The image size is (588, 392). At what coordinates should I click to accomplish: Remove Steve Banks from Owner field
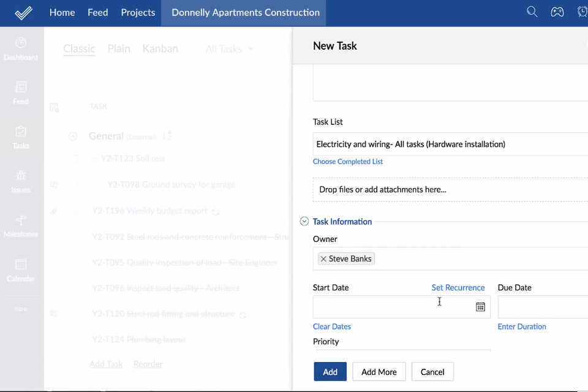pos(323,259)
